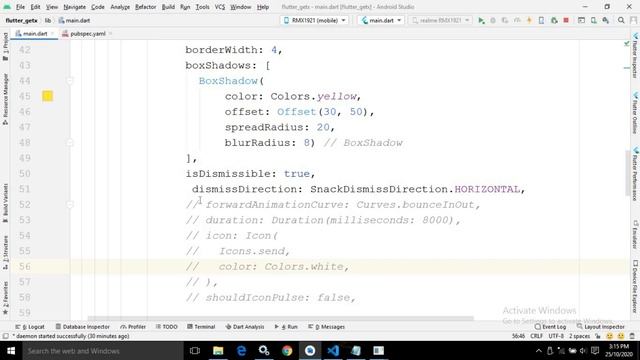Open the VCS menu
The height and width of the screenshot is (360, 640).
tap(220, 7)
